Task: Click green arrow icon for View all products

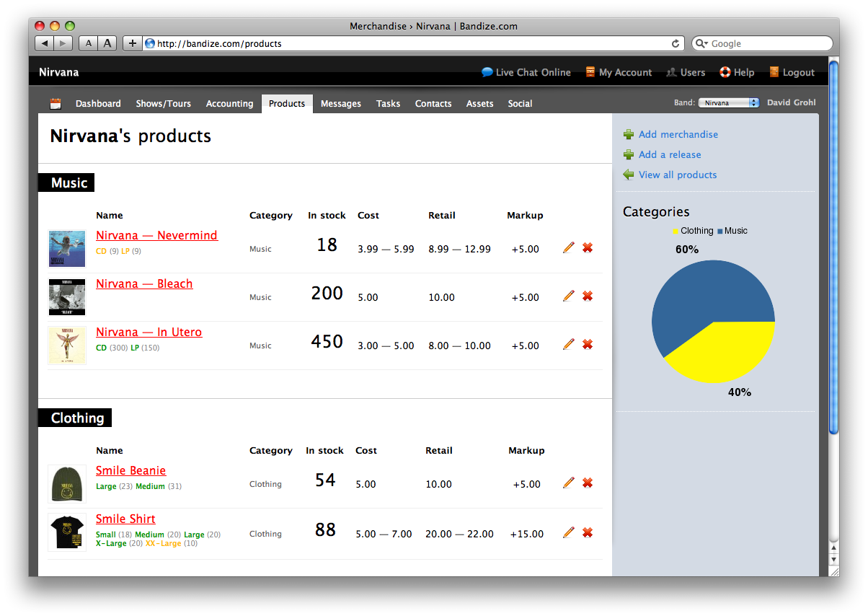Action: [x=629, y=175]
